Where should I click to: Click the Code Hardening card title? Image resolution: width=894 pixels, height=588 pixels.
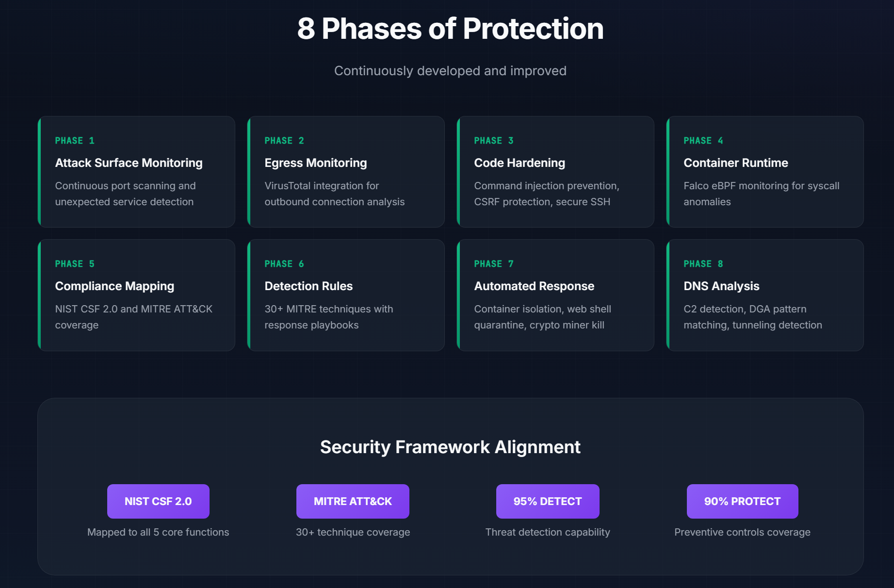point(520,163)
